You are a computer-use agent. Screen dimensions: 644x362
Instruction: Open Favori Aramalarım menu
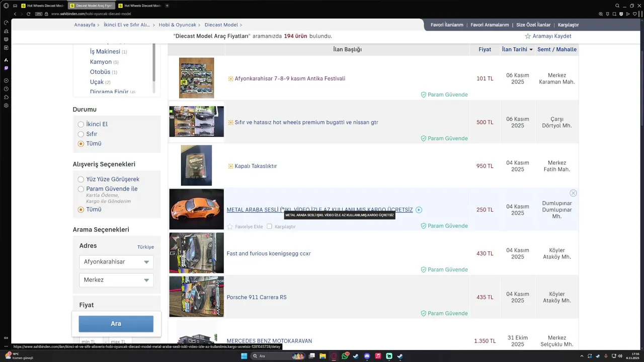pos(490,25)
